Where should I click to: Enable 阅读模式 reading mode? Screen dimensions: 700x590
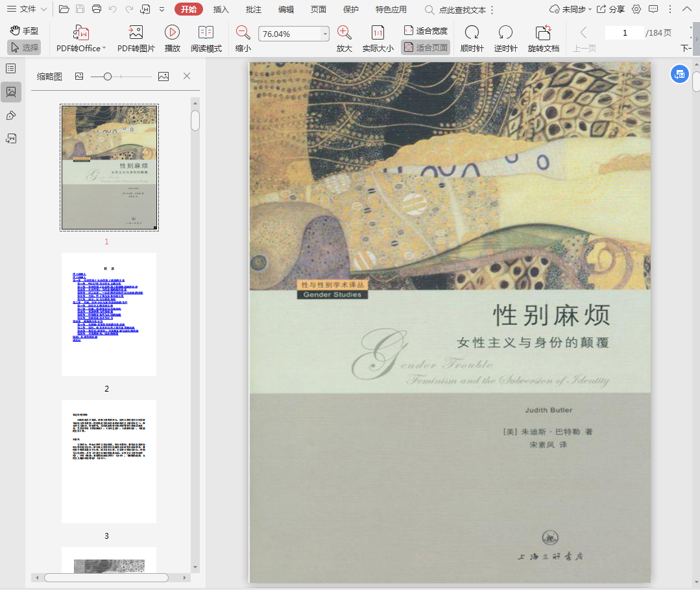tap(206, 39)
